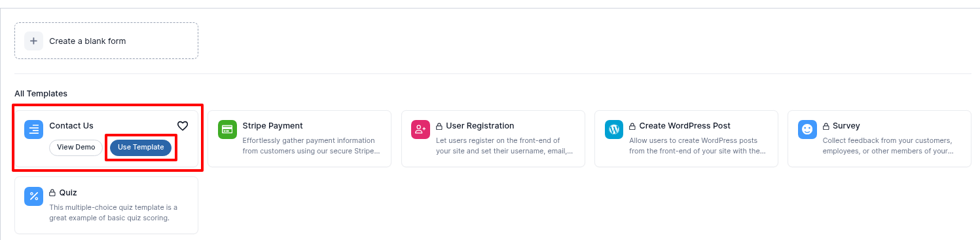Screen dimensions: 980x240
Task: Click the lock icon beside User Registration
Action: (x=440, y=126)
